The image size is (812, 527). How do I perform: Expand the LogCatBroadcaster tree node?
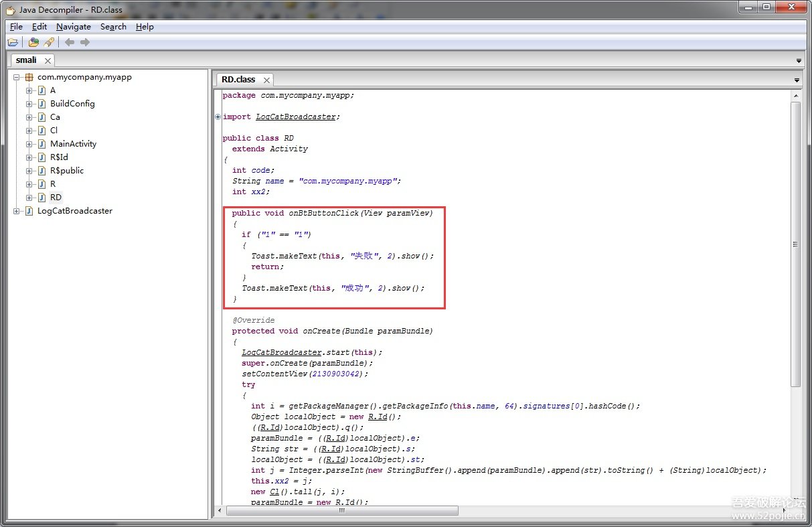pos(17,211)
